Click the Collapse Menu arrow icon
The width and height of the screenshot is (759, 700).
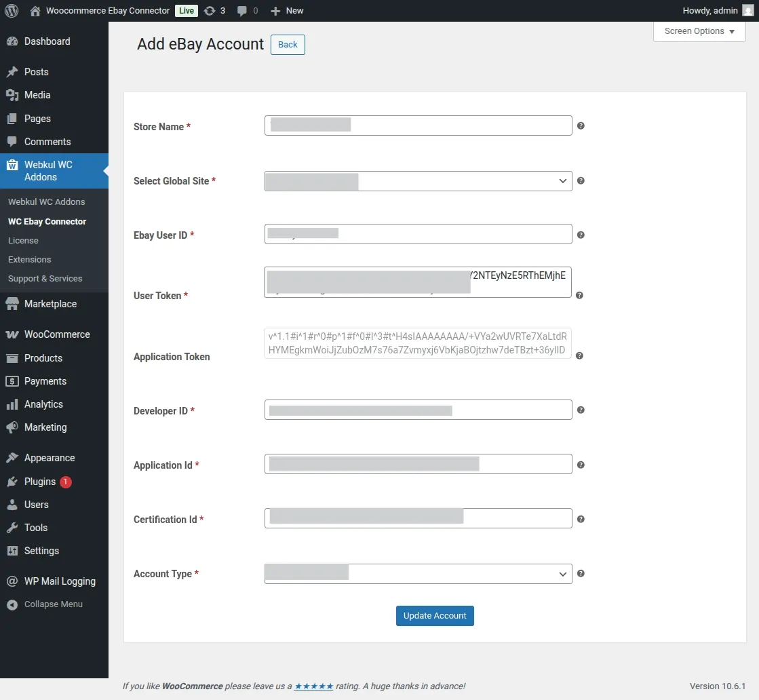click(12, 604)
